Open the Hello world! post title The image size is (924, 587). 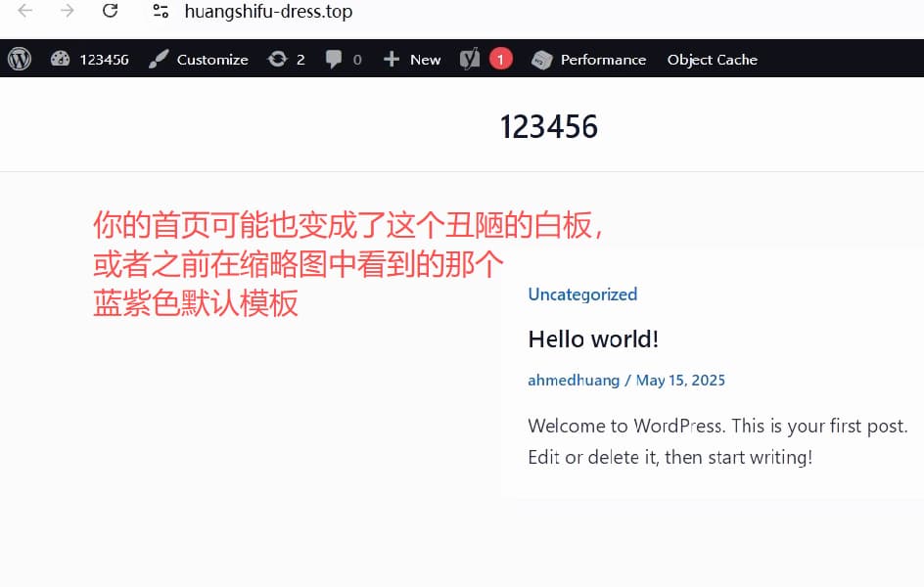593,339
